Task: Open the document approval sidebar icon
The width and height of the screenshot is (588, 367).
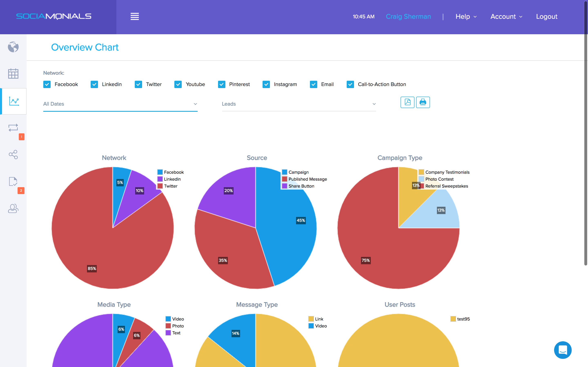Action: 13,181
